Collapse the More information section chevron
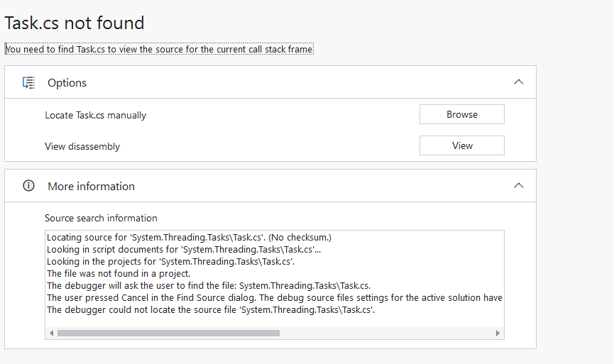This screenshot has height=364, width=614. coord(518,186)
